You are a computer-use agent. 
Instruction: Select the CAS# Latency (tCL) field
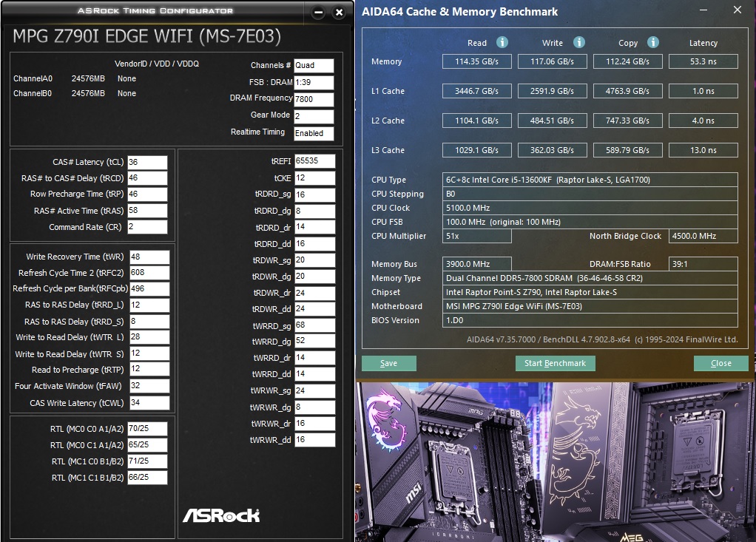click(x=147, y=163)
